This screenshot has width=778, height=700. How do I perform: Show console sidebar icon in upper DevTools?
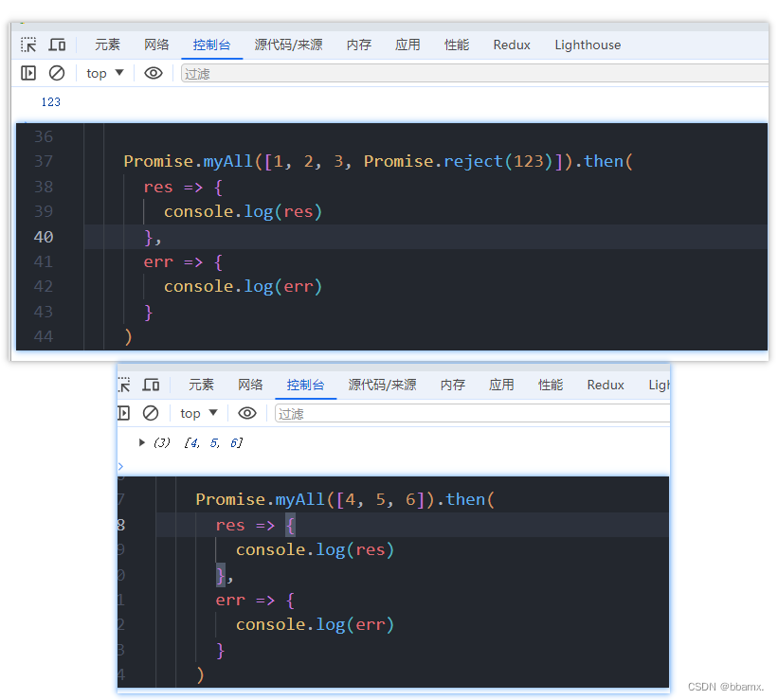[x=28, y=74]
